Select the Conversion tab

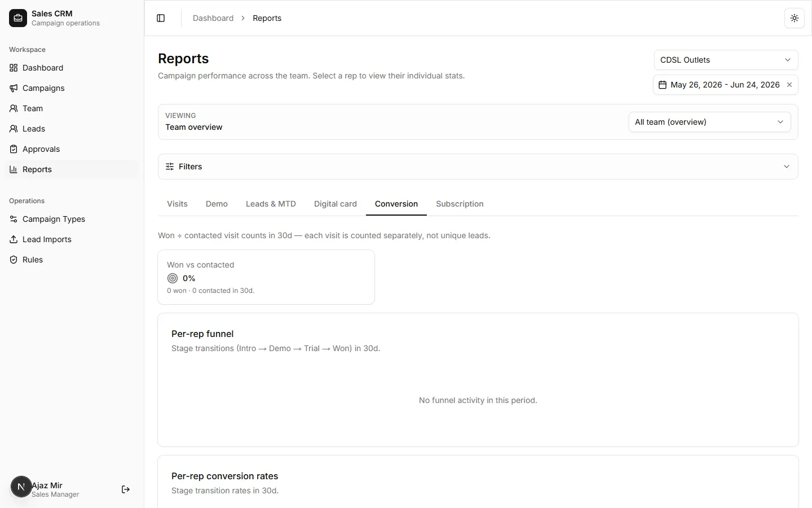point(396,204)
